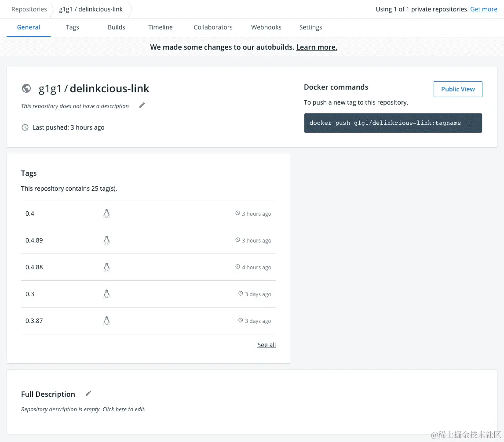Edit the short repository description using the pencil icon
Viewport: 504px width, 442px height.
[x=142, y=105]
